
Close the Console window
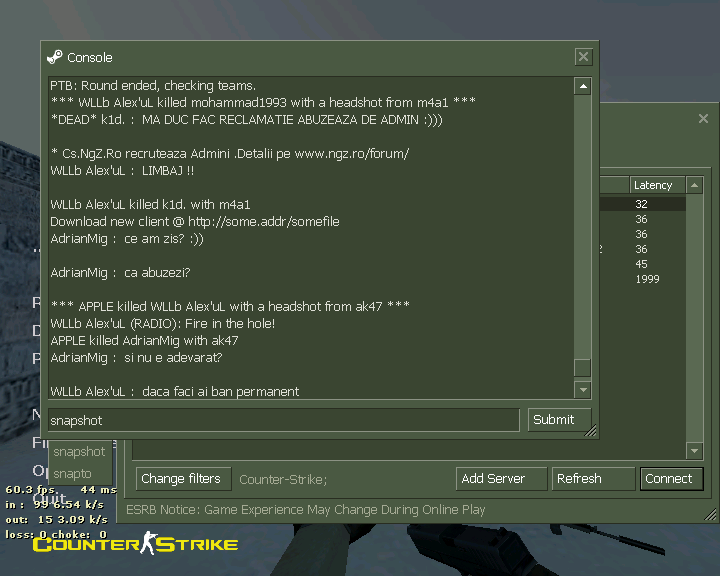tap(583, 57)
